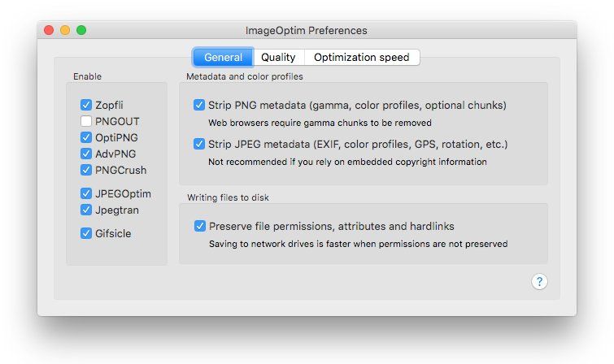The width and height of the screenshot is (614, 364).
Task: Minimize the preferences window with yellow button
Action: (65, 30)
